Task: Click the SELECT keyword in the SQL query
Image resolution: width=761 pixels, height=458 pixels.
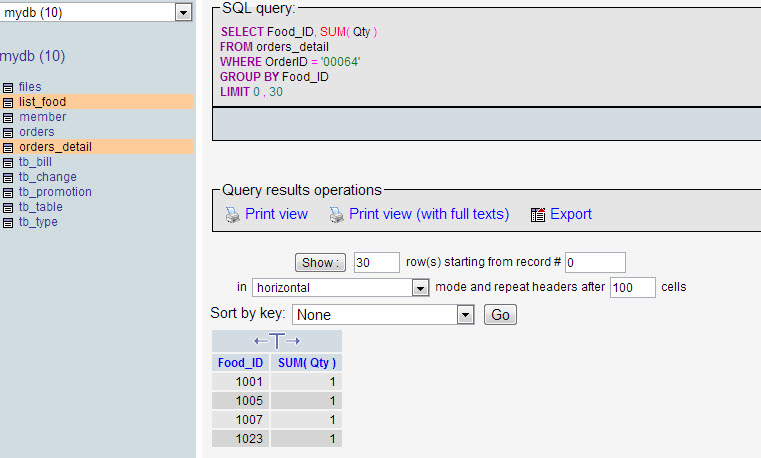Action: point(242,32)
